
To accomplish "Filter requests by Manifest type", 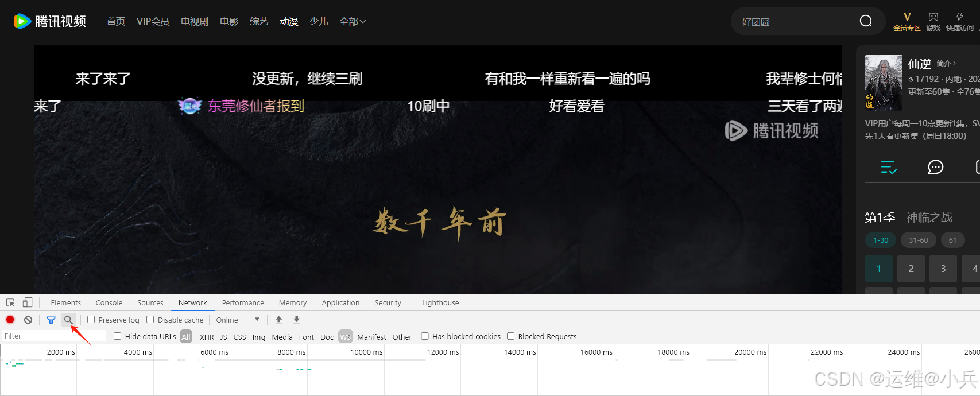I will click(x=371, y=337).
